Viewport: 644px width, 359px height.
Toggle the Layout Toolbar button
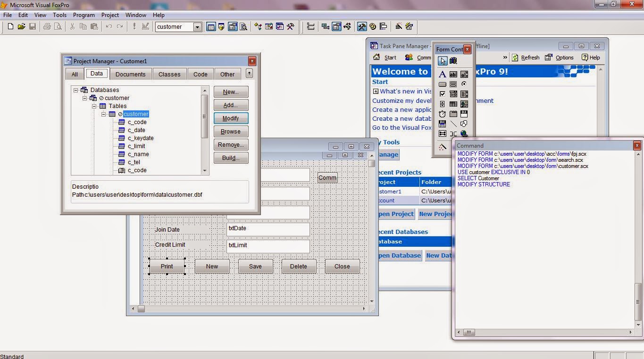click(x=383, y=27)
